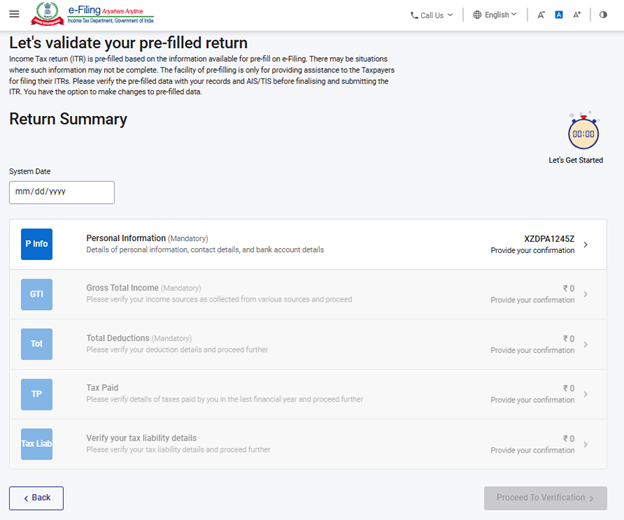Viewport: 624px width, 520px height.
Task: Open the Gross Total Income section title
Action: click(x=123, y=288)
